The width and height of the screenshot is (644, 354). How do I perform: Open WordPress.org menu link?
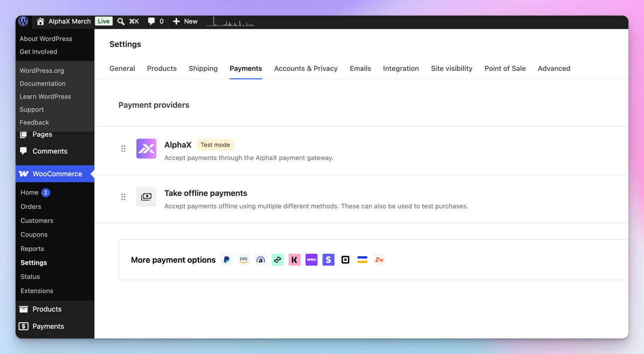42,70
